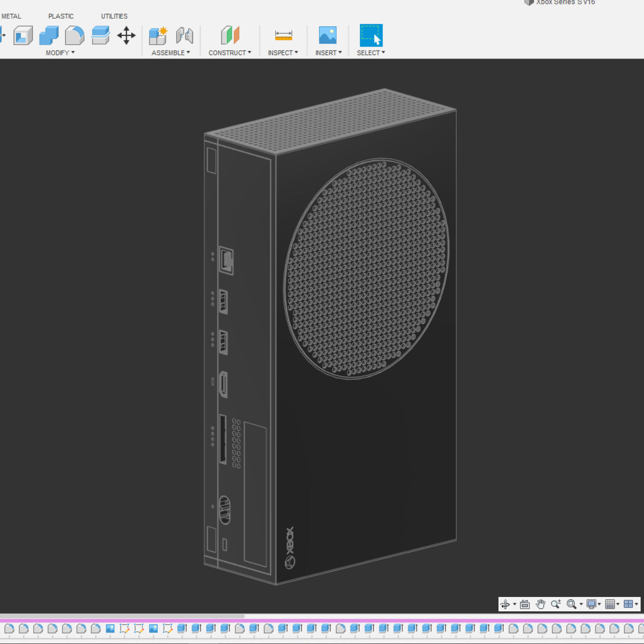Open the display settings dropdown arrow
Image resolution: width=644 pixels, height=644 pixels.
coord(599,604)
